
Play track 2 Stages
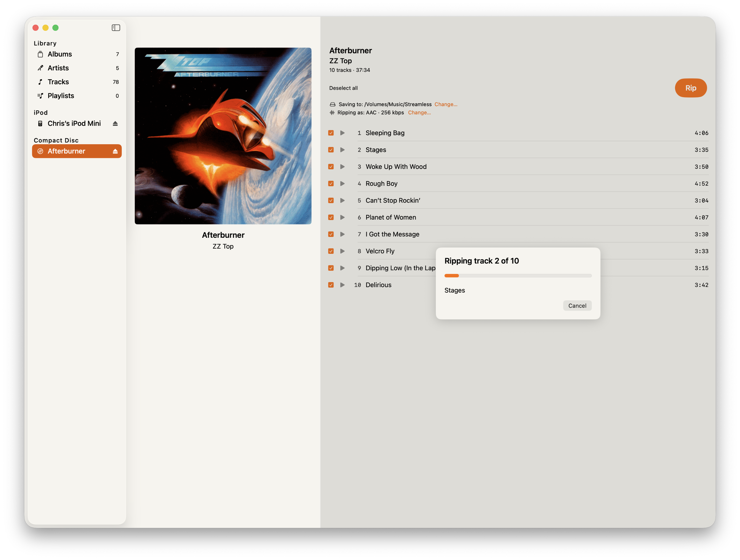(343, 150)
